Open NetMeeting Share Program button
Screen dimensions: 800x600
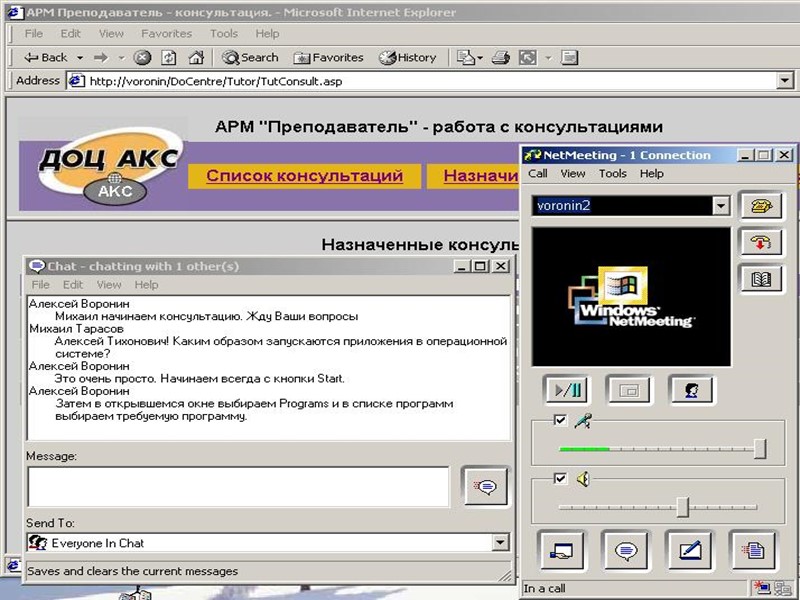562,551
